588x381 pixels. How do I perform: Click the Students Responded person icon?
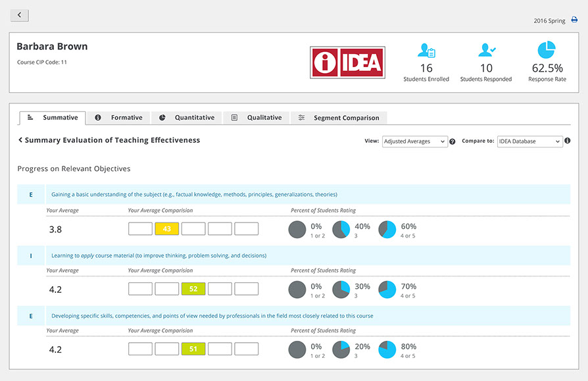pyautogui.click(x=486, y=51)
